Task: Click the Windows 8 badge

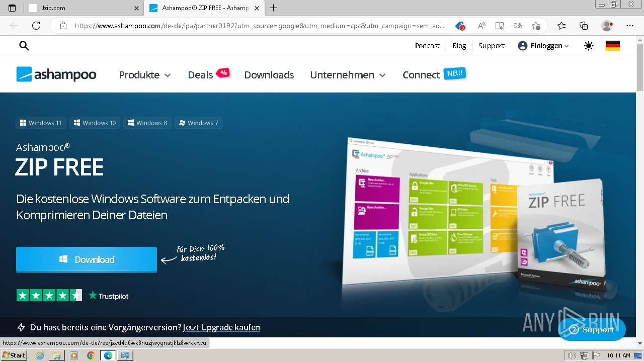Action: click(x=147, y=123)
